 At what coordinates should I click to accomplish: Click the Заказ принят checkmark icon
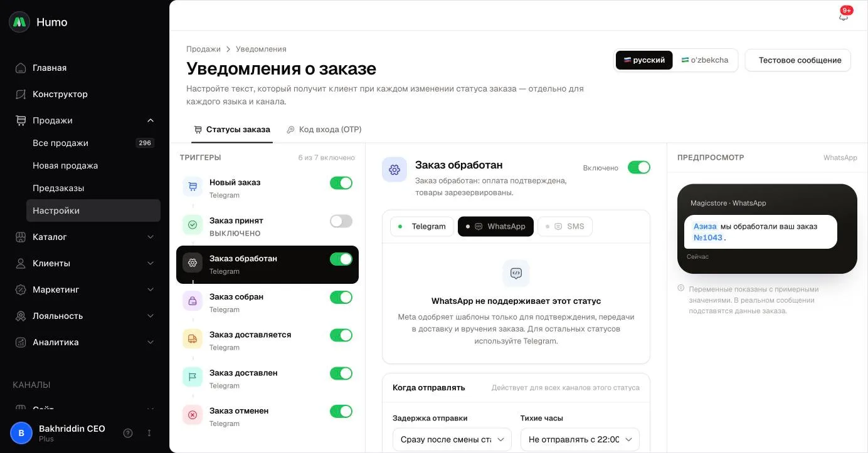[x=193, y=224]
